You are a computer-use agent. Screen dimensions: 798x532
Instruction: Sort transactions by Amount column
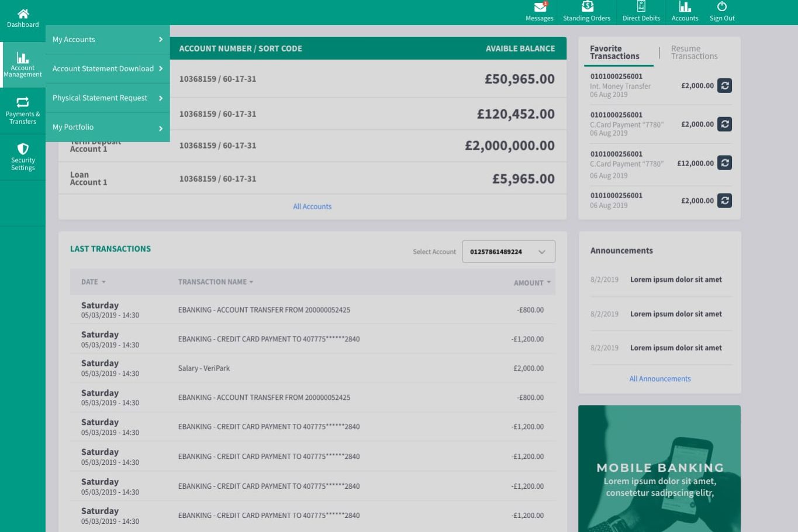tap(531, 283)
